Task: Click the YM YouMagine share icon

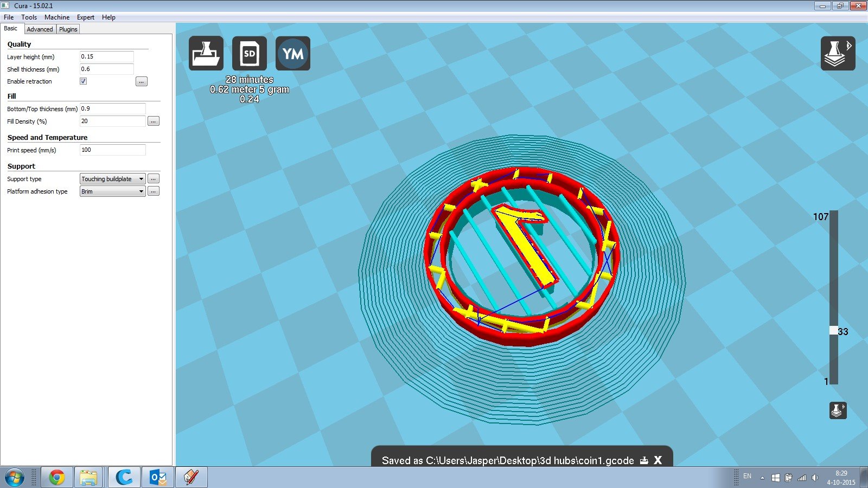Action: [x=293, y=53]
